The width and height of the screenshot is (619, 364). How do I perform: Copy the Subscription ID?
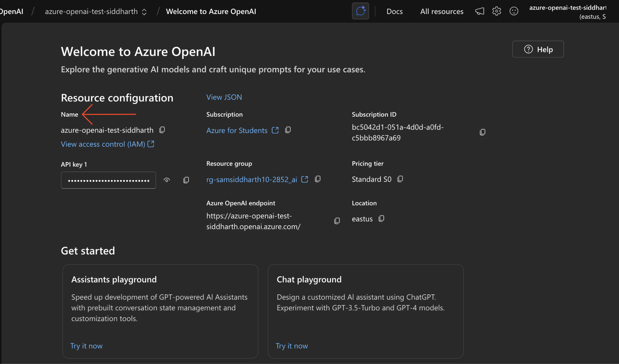coord(482,132)
